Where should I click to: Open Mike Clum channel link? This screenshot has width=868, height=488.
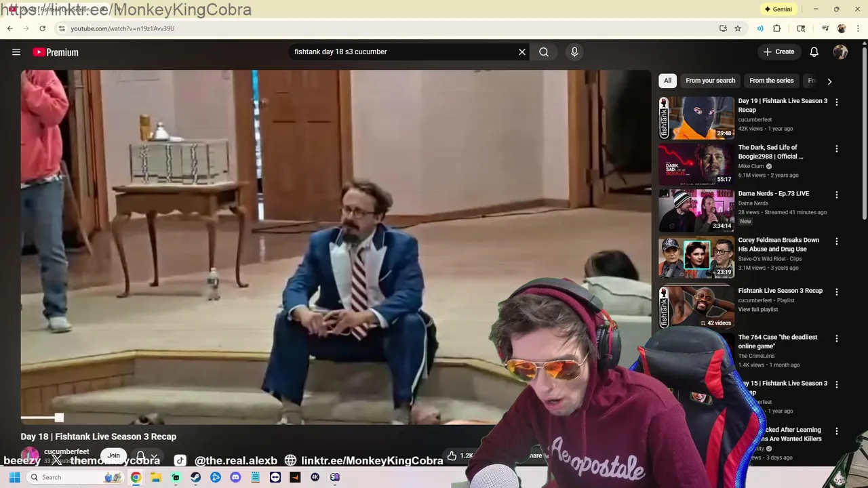(751, 166)
